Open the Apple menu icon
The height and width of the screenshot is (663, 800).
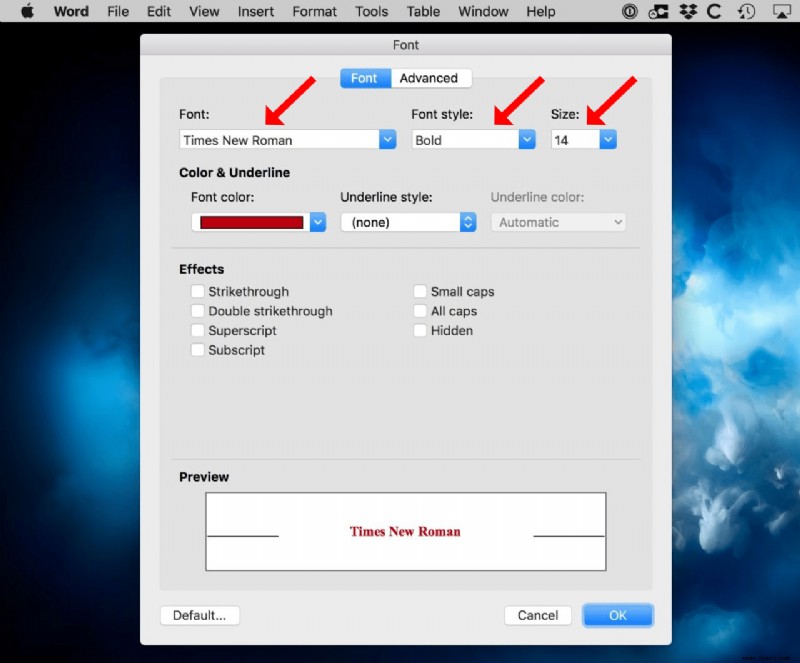pos(28,11)
